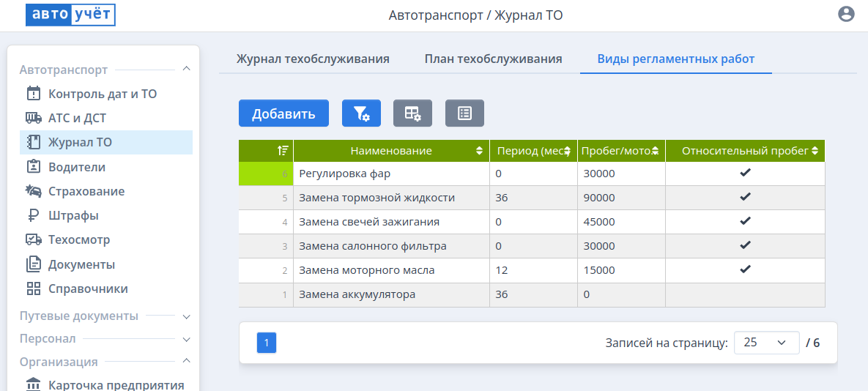868x391 pixels.
Task: Expand the Персонал section
Action: [x=186, y=339]
